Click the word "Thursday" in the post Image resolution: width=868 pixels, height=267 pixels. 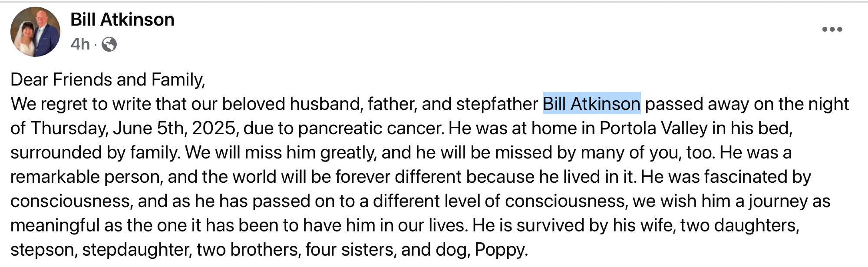[x=69, y=128]
